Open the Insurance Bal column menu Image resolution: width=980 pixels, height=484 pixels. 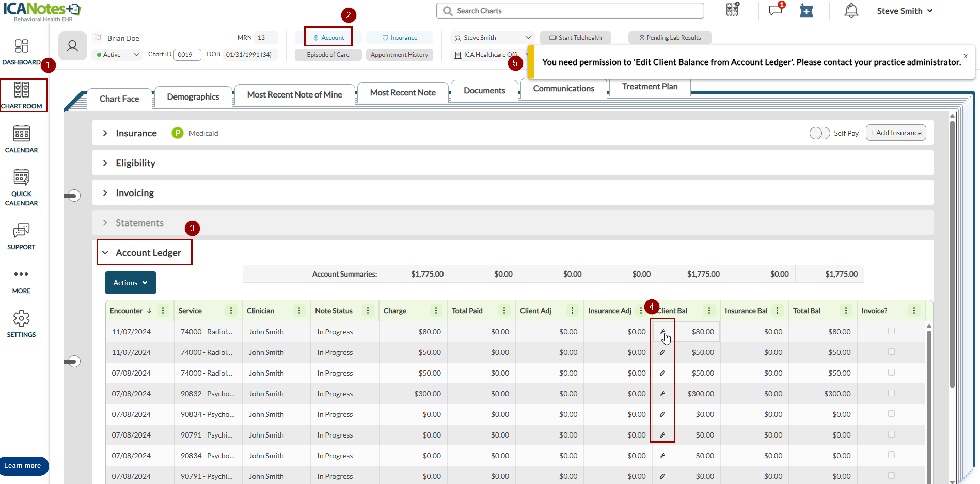[x=778, y=311]
